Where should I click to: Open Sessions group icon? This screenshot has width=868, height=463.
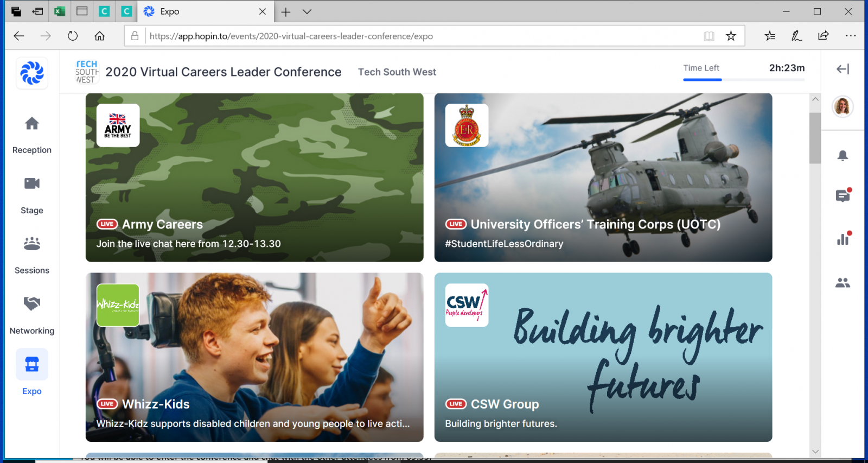tap(32, 244)
